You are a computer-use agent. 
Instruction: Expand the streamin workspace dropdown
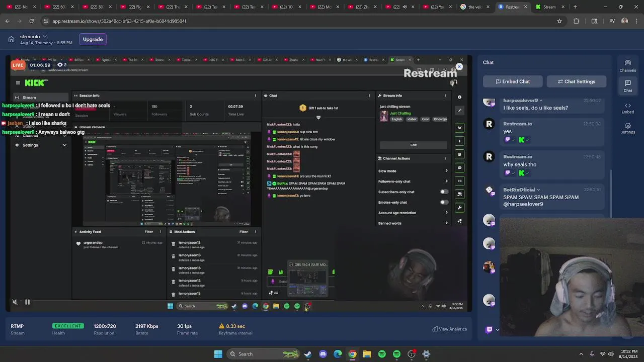click(45, 36)
